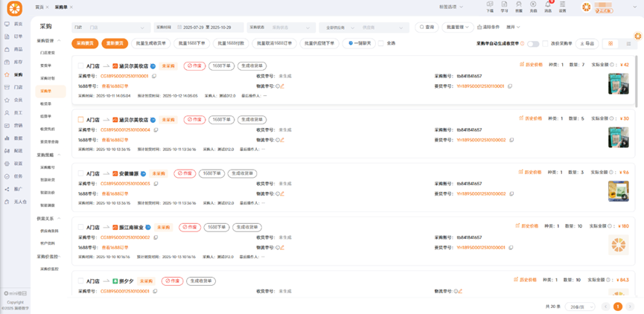Open the 供应商 selection dropdown

coord(384,28)
